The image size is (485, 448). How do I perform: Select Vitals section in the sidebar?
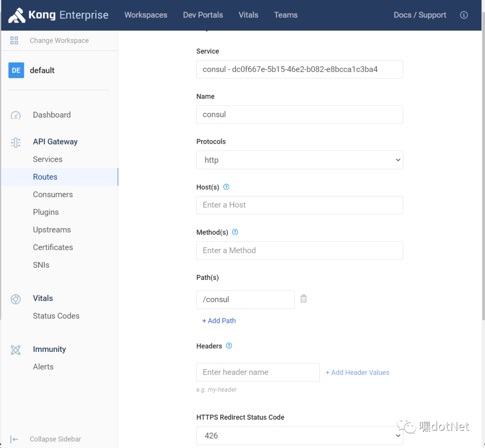[43, 298]
